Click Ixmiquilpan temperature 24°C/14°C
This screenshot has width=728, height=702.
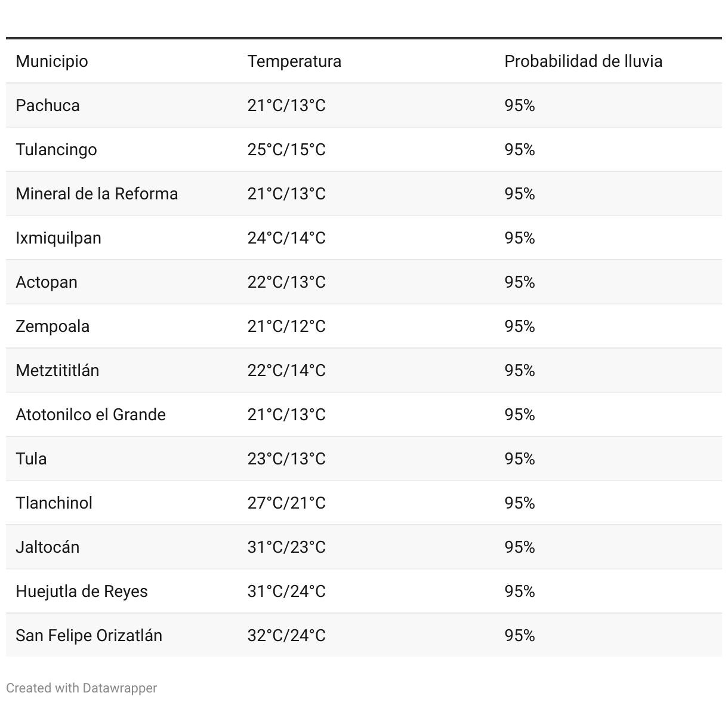pos(286,238)
